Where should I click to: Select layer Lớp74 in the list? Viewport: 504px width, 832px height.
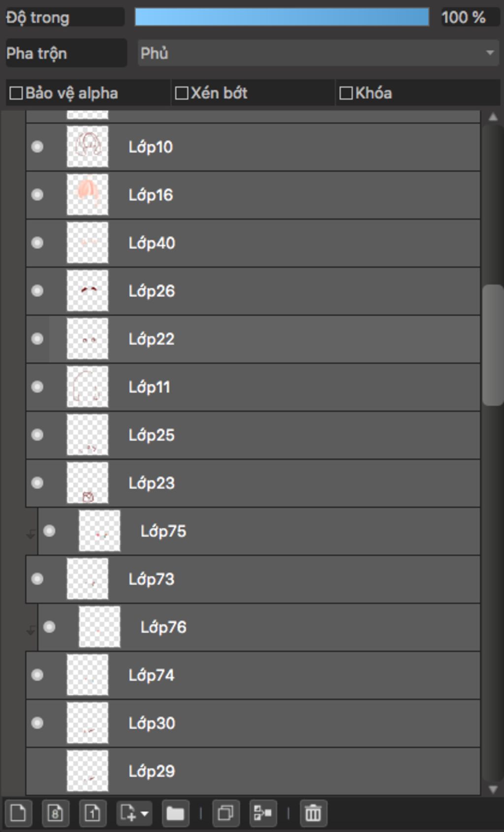(x=295, y=675)
